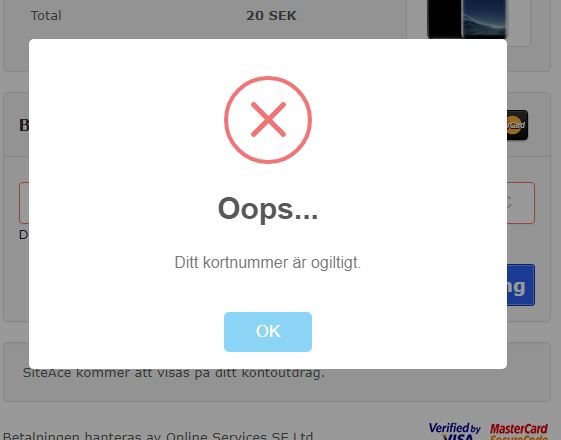561x440 pixels.
Task: Click the OK button in the dialog
Action: coord(268,332)
